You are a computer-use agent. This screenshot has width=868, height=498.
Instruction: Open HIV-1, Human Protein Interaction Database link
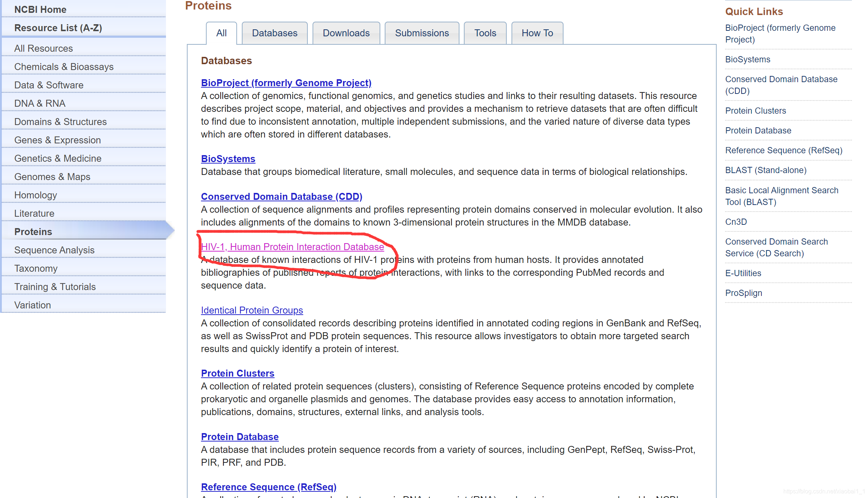tap(292, 247)
